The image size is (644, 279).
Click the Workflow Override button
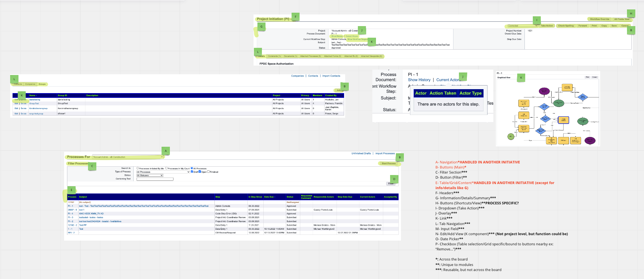(x=599, y=19)
